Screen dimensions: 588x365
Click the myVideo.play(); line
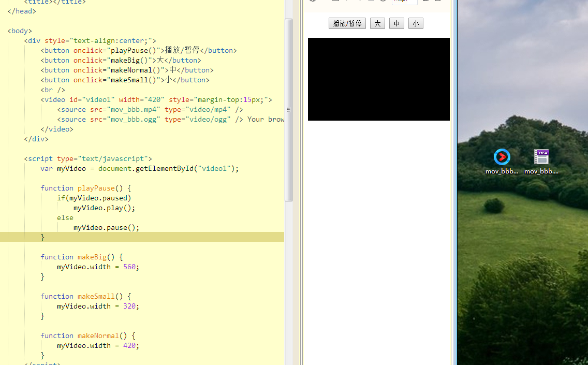pos(104,208)
